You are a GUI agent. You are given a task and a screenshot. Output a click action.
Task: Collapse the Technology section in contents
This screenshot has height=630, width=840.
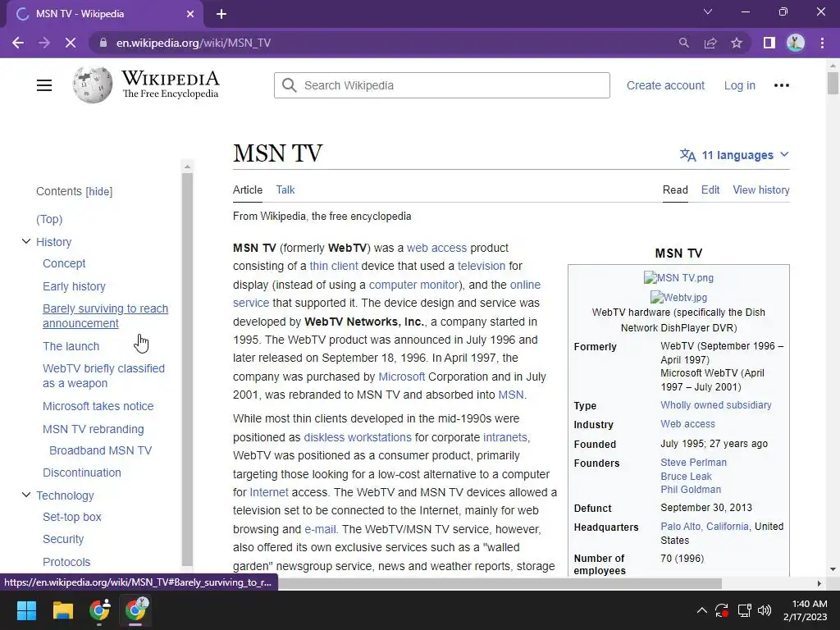[x=25, y=495]
